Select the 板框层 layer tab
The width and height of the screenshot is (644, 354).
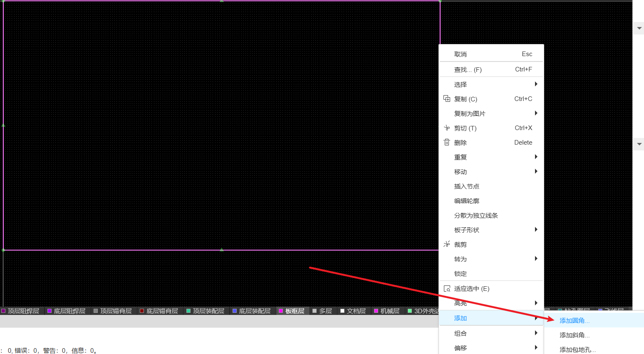292,311
